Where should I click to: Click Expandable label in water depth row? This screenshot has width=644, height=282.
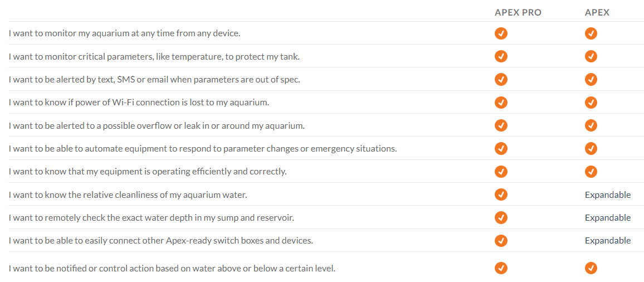tap(608, 217)
